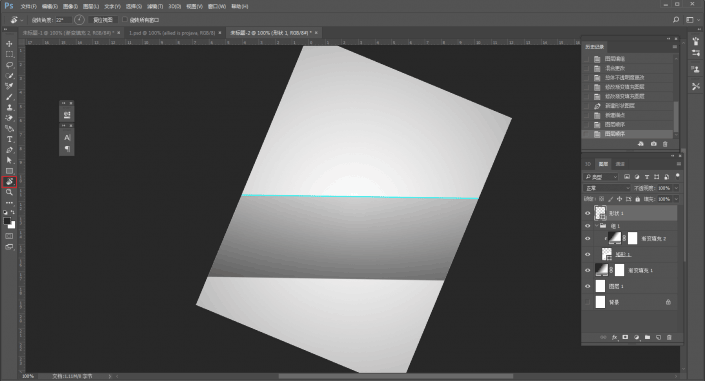Open the blend mode dropdown

click(607, 188)
